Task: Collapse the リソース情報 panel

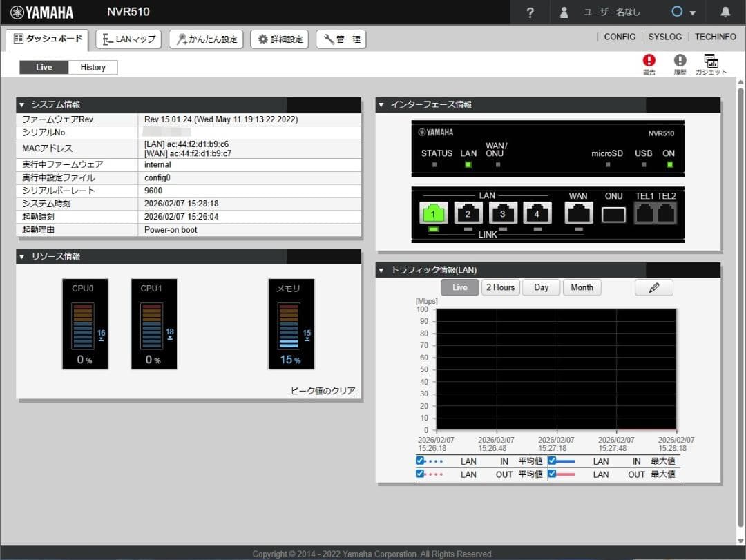Action: tap(22, 257)
